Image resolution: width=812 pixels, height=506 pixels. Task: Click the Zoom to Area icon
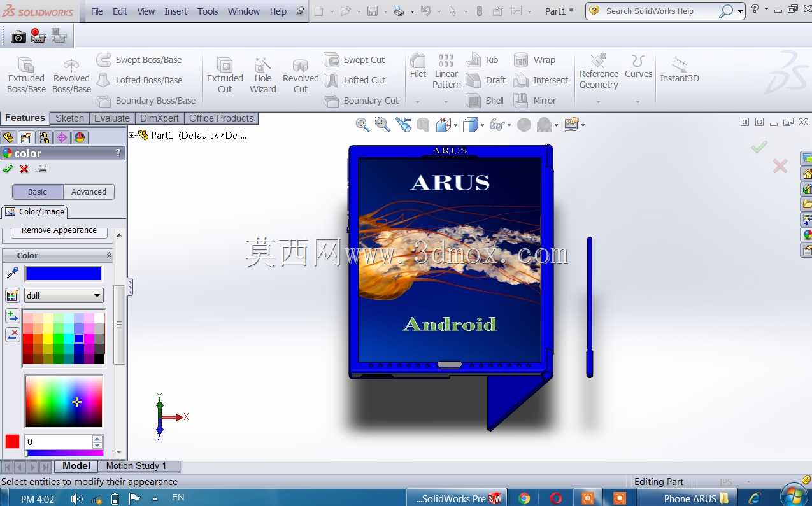[x=382, y=125]
